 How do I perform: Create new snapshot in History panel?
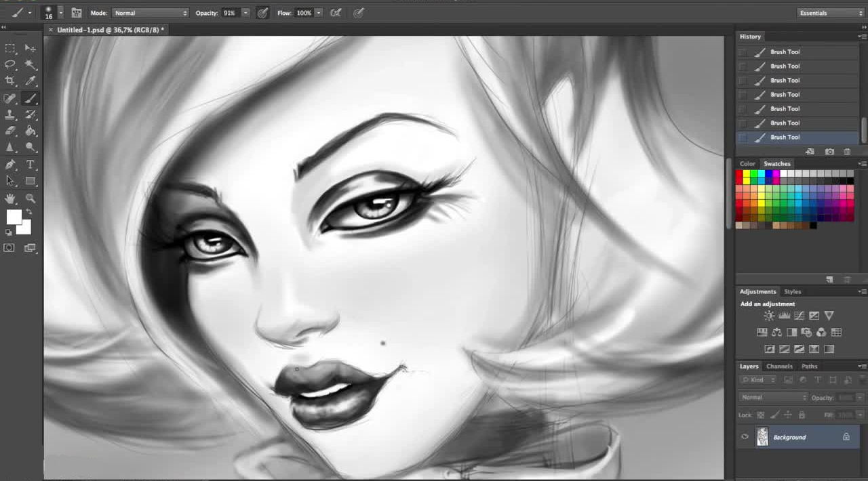(829, 152)
